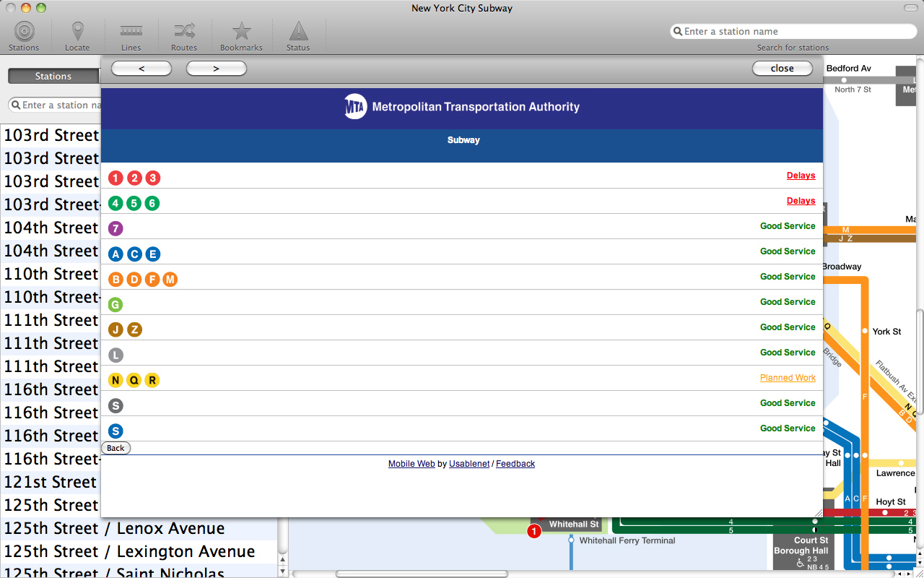Click the yellow N train bullet
The image size is (924, 578).
(116, 380)
